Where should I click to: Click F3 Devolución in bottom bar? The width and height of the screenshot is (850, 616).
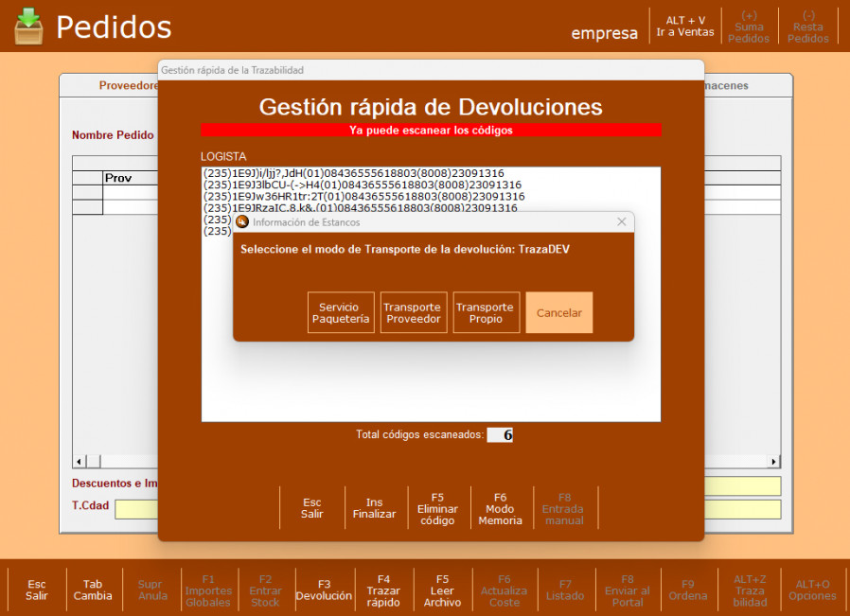click(324, 590)
